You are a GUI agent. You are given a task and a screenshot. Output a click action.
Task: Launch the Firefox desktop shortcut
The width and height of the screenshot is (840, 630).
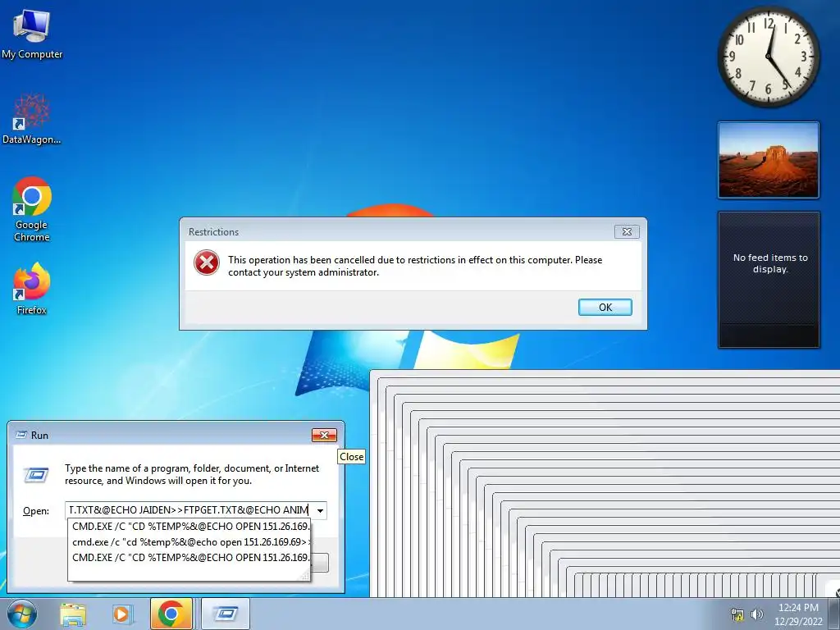click(x=32, y=288)
